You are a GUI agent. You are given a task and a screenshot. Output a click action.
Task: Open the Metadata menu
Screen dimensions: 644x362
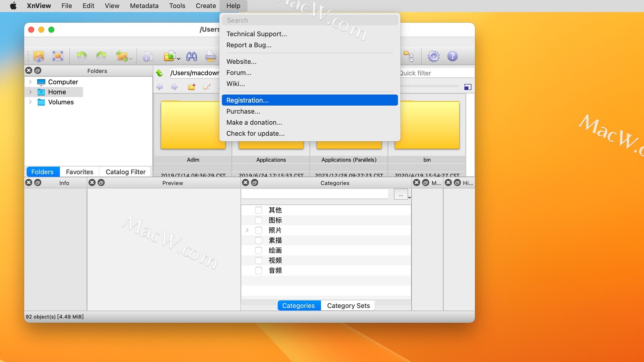(144, 6)
